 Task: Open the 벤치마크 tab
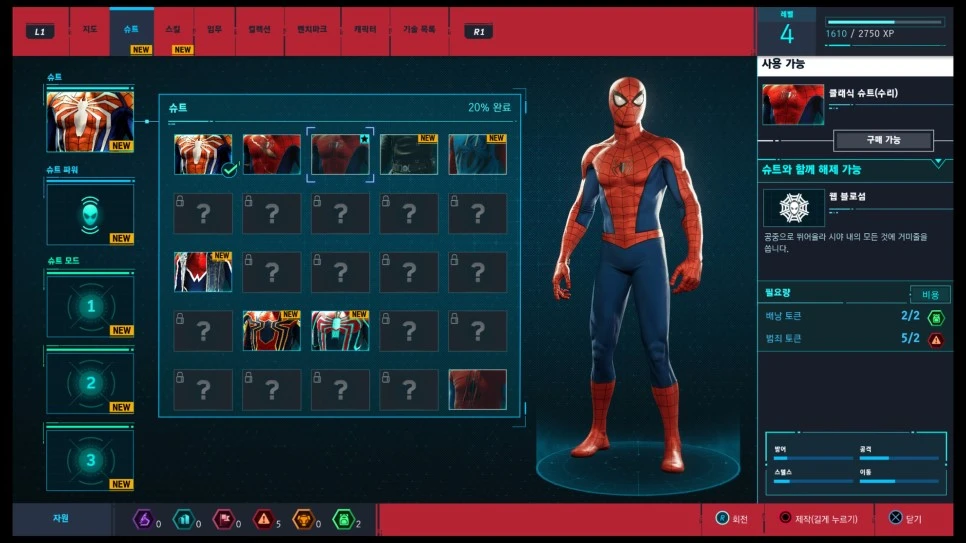coord(312,30)
